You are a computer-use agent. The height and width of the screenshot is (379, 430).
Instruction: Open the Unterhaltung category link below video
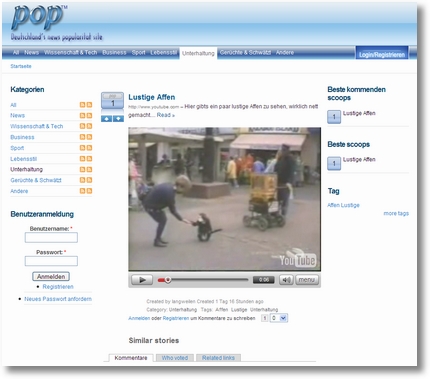point(183,310)
